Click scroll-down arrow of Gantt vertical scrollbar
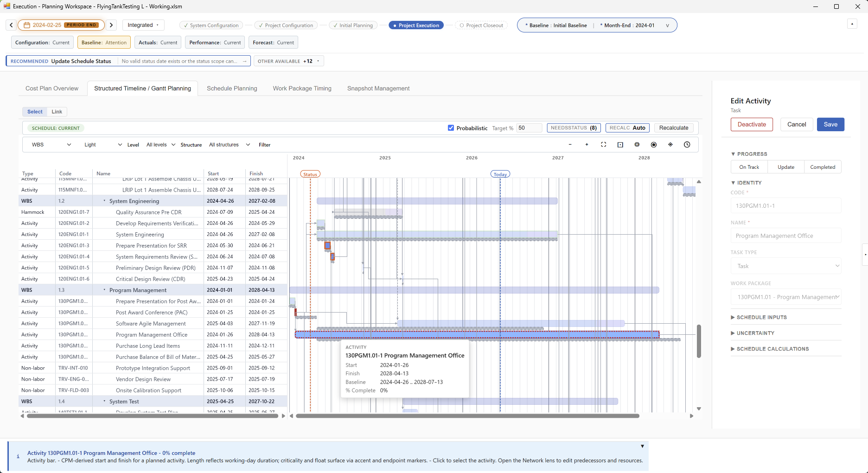 click(x=699, y=409)
